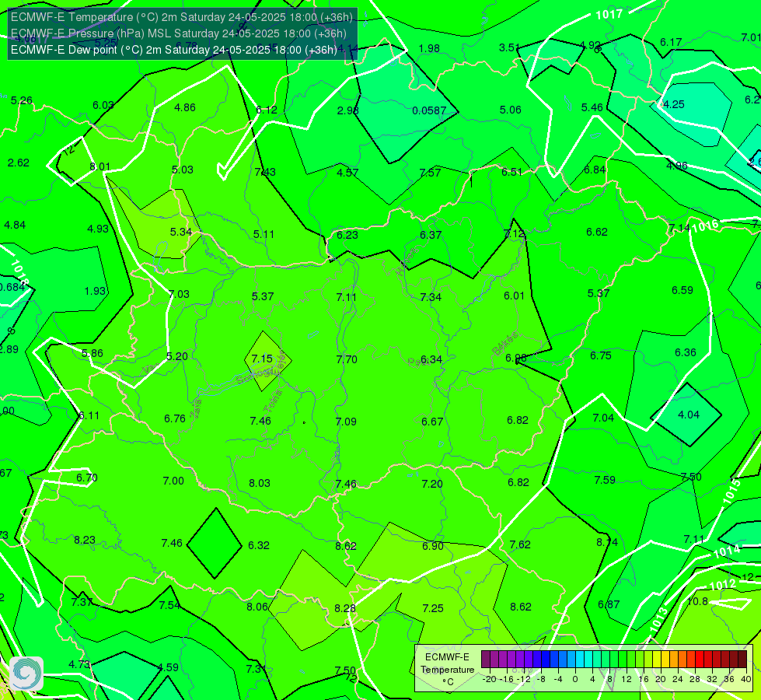Image resolution: width=761 pixels, height=700 pixels.
Task: Click the dew point value 6.75
Action: [601, 355]
